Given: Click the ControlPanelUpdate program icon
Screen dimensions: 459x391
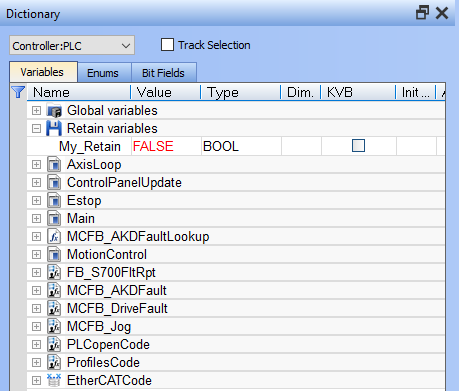Looking at the screenshot, I should point(54,183).
